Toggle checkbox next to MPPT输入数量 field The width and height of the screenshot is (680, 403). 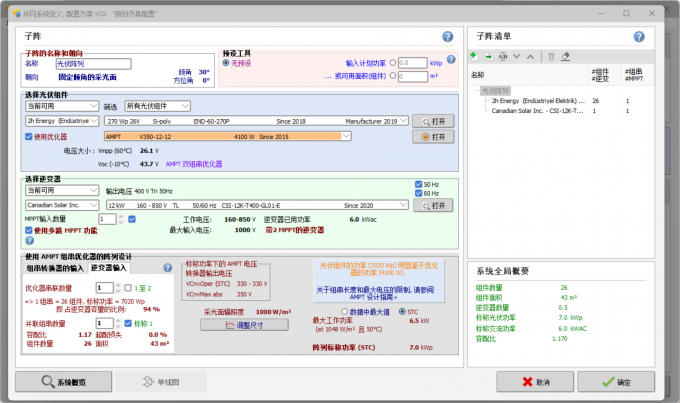point(132,219)
